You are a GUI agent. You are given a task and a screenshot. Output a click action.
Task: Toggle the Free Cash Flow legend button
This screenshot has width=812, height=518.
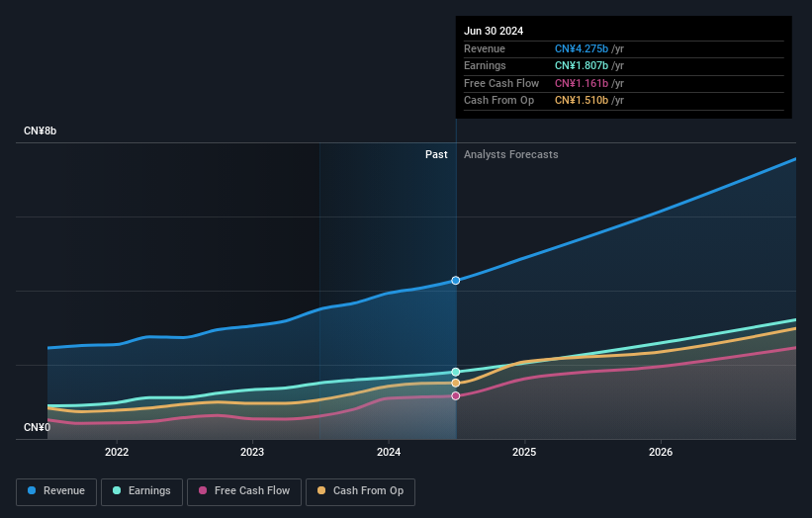(x=244, y=491)
